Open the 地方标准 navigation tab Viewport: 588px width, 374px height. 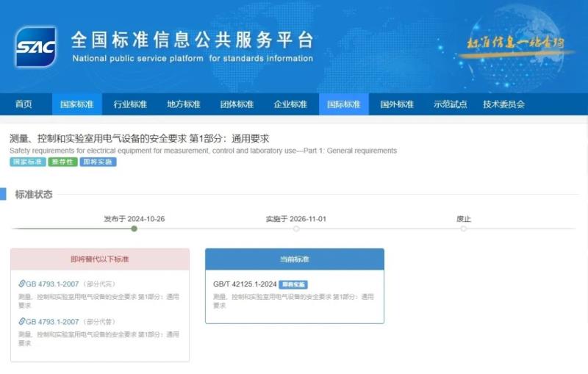click(183, 104)
